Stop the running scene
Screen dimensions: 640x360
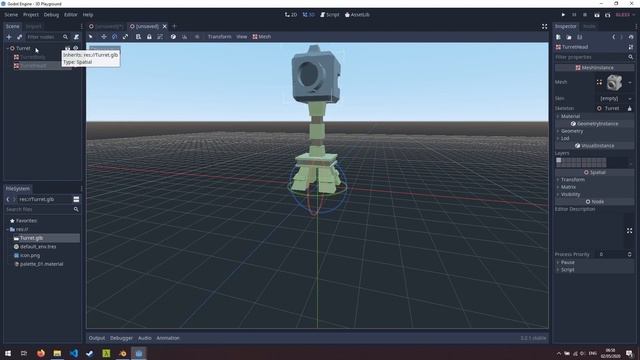[585, 15]
